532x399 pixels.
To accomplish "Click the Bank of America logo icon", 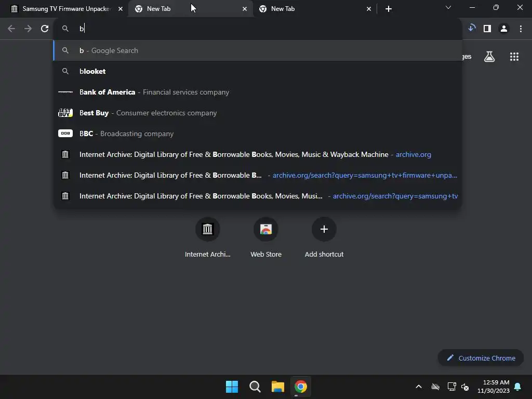I will (x=65, y=92).
